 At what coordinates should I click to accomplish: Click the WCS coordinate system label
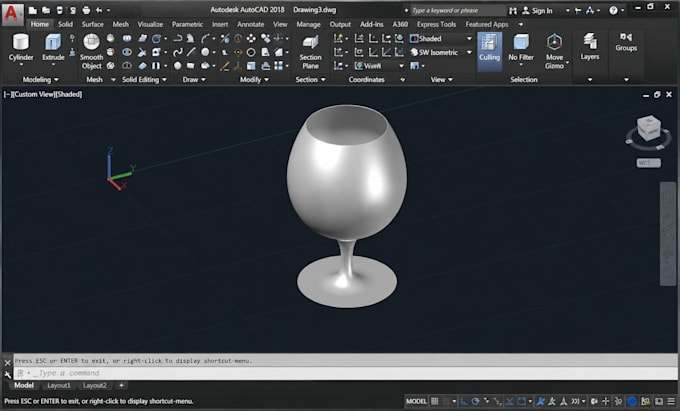click(x=649, y=163)
